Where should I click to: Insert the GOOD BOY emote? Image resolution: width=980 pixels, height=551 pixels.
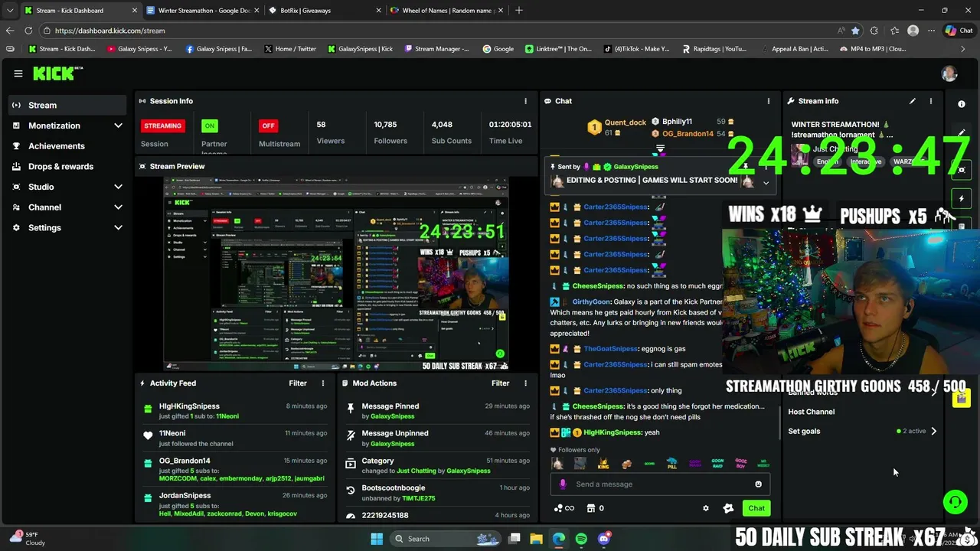740,464
